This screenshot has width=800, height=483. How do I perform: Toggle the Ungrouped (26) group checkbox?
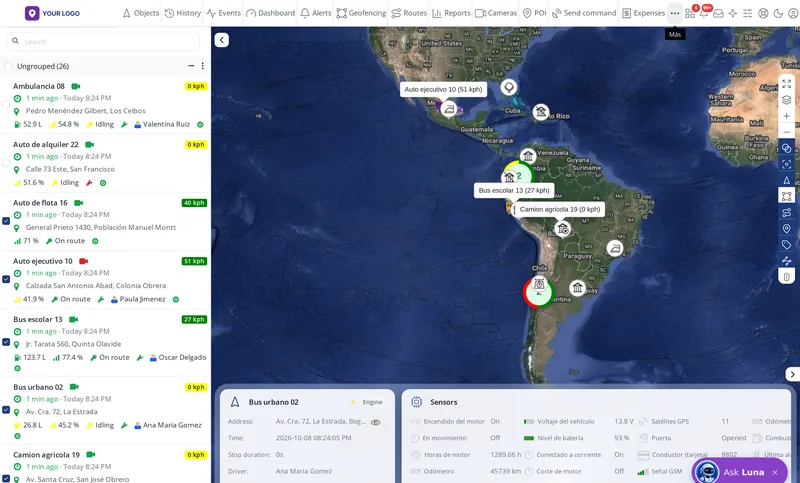(8, 66)
